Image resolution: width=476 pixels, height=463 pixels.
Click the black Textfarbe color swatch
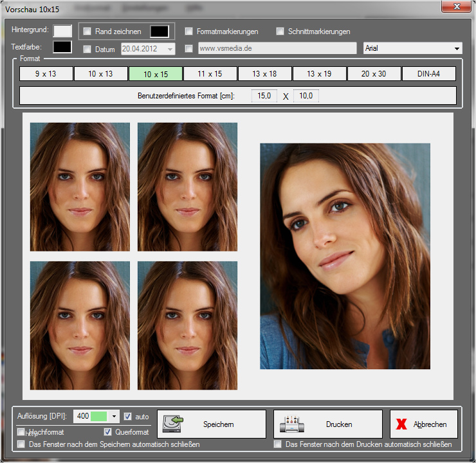62,47
